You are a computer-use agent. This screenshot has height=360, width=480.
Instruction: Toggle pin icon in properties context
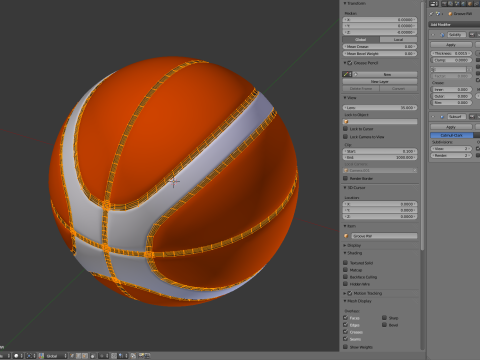pyautogui.click(x=431, y=14)
